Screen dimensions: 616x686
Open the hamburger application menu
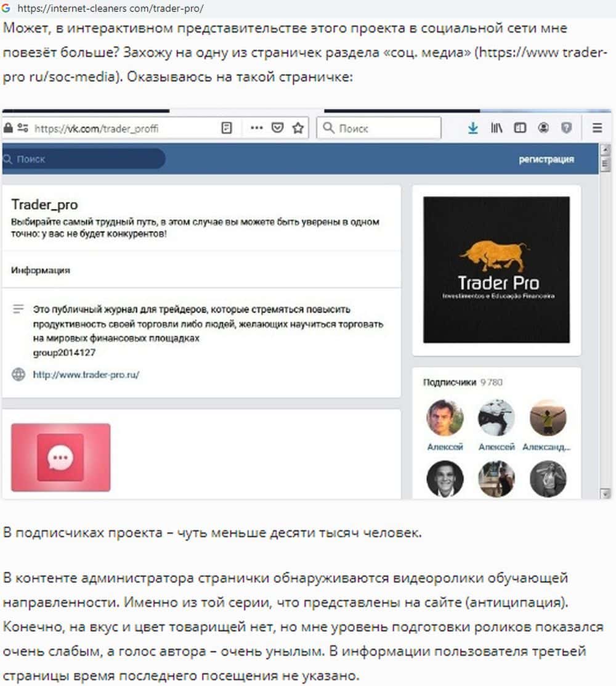click(x=597, y=128)
